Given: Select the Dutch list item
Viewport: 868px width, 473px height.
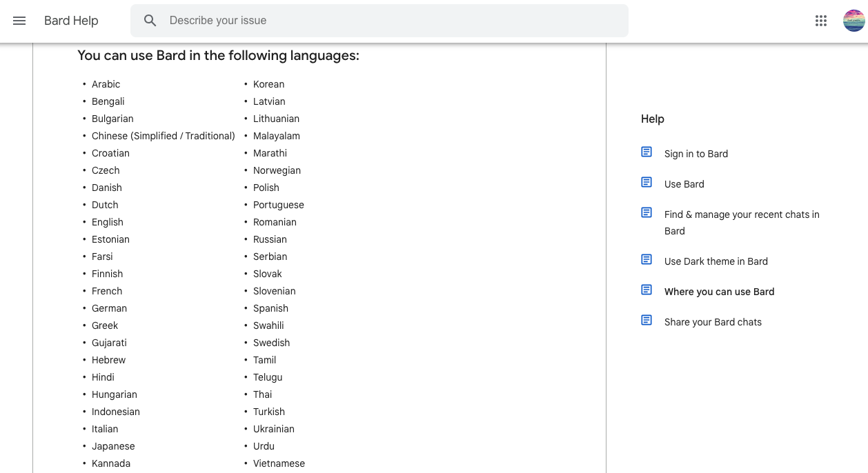Looking at the screenshot, I should pos(105,205).
